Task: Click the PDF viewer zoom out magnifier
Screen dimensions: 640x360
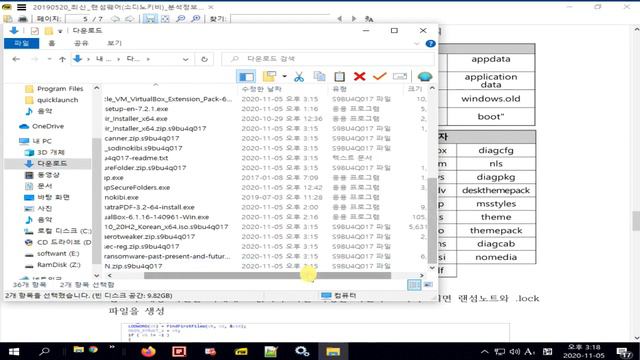Action: 180,19
